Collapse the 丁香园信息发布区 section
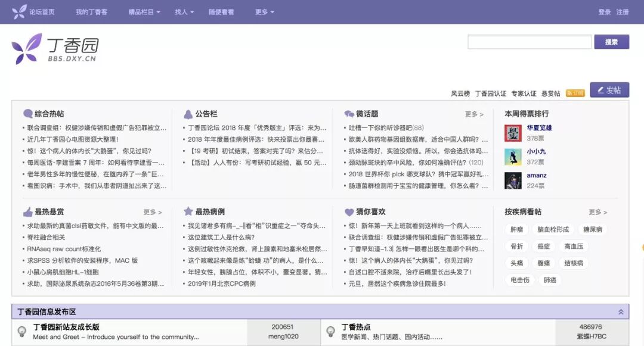 621,312
